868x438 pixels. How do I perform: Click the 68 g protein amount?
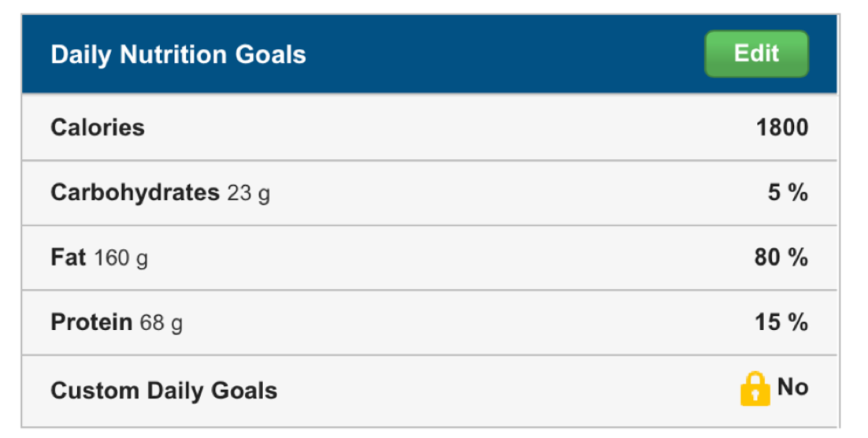[x=161, y=323]
